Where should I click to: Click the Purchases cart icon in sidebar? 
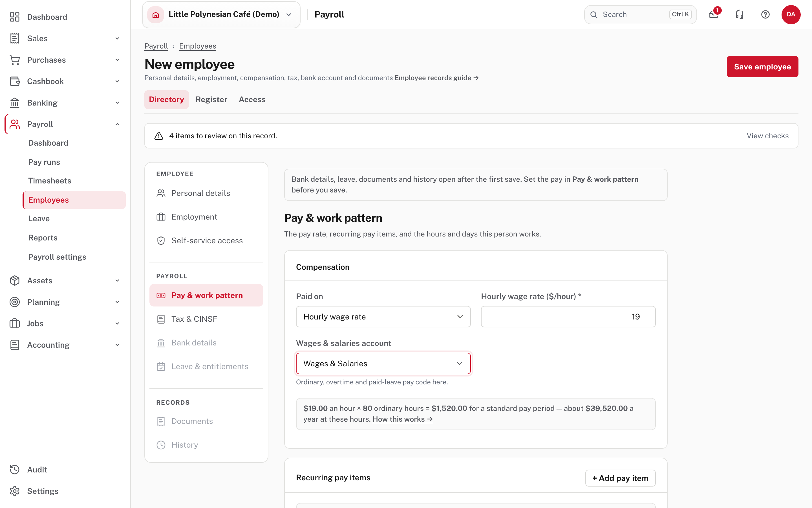click(14, 60)
